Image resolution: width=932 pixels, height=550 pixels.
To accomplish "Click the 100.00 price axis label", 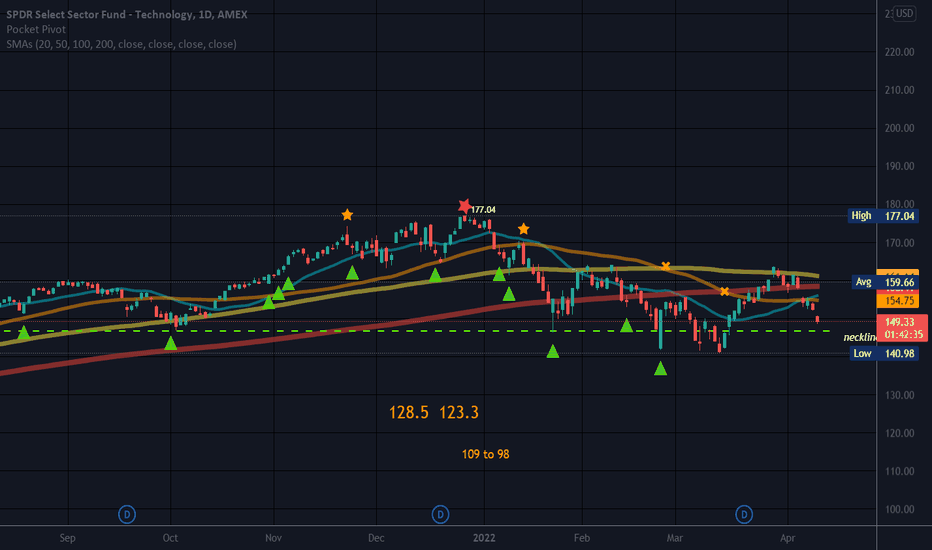I will click(899, 510).
